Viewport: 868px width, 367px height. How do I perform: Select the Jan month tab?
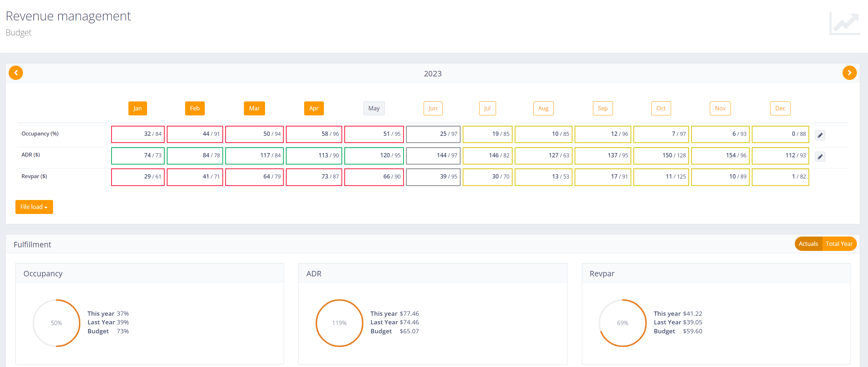(138, 108)
